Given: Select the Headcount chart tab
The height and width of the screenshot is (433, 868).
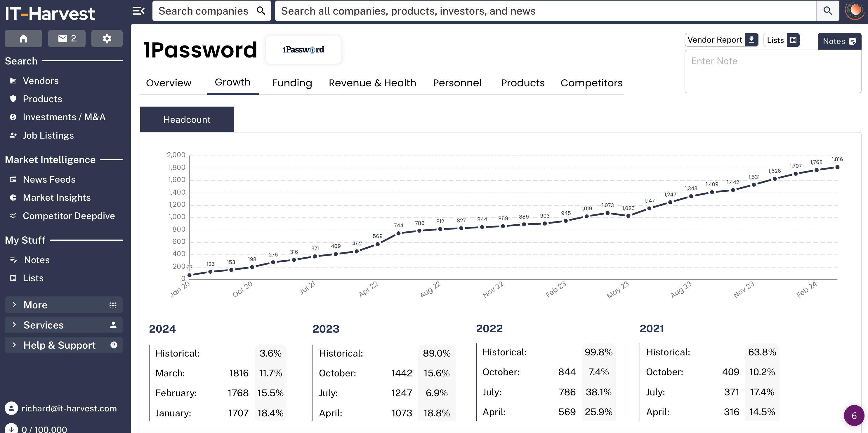Looking at the screenshot, I should (x=187, y=119).
